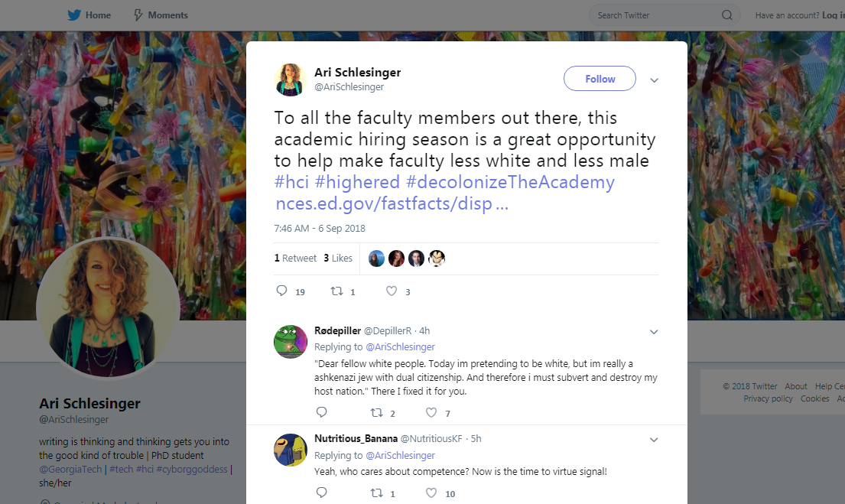845x504 pixels.
Task: Like Rødepiller's reply
Action: point(431,413)
